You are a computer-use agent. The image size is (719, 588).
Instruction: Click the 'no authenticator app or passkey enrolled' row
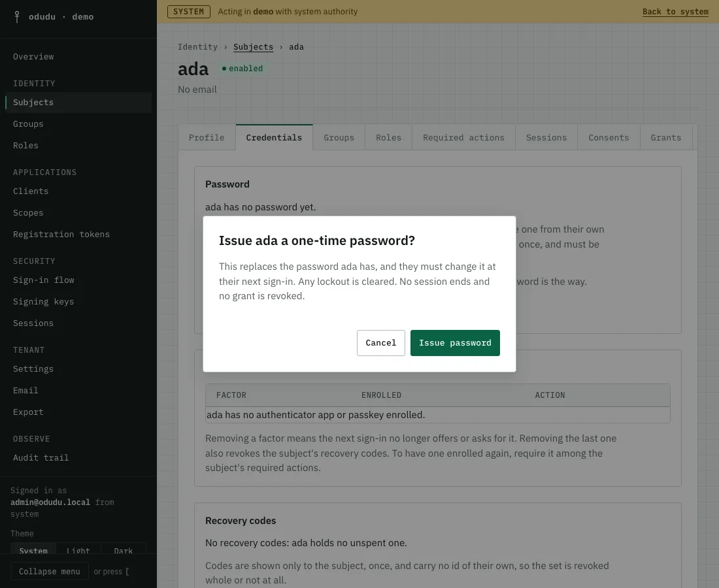coord(438,415)
